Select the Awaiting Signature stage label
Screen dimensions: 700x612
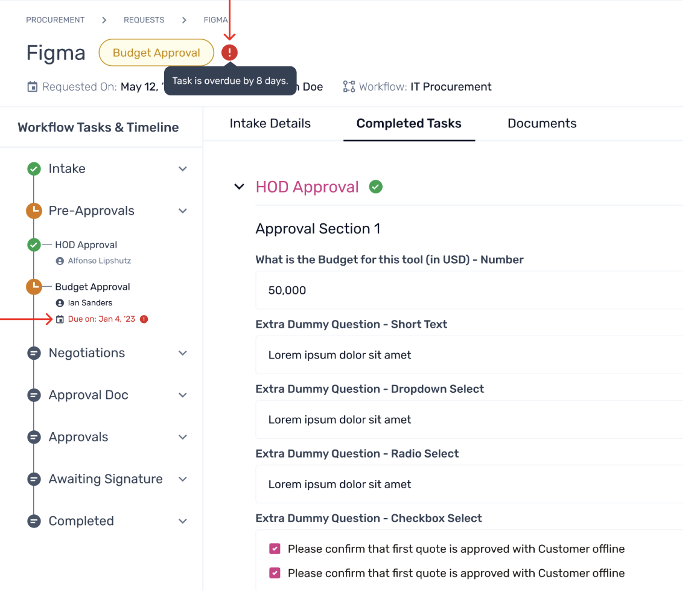point(106,479)
